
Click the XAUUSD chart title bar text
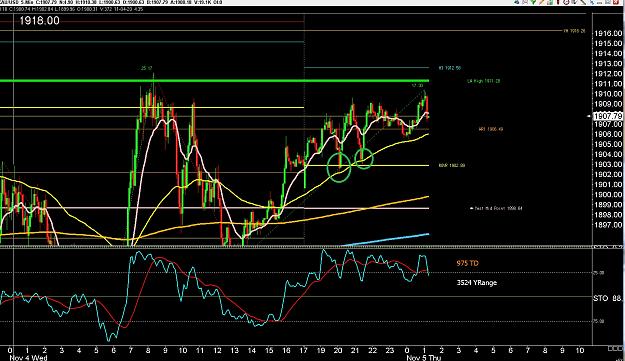(111, 2)
